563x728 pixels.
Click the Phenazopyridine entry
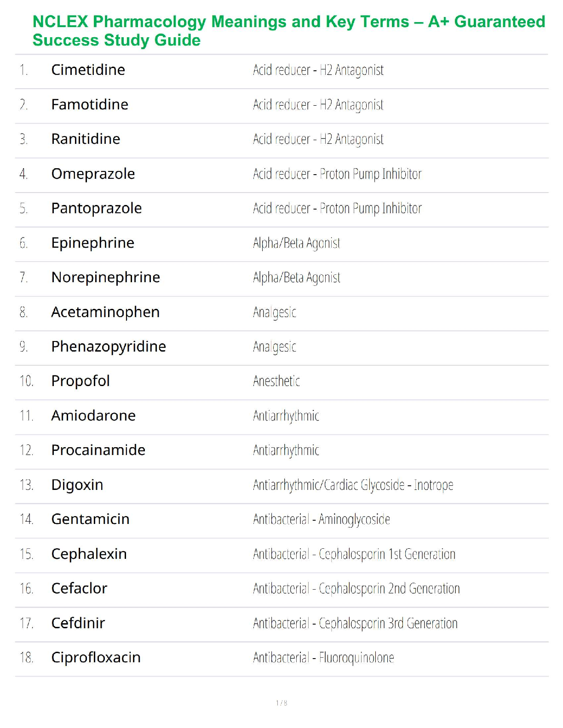pos(109,347)
